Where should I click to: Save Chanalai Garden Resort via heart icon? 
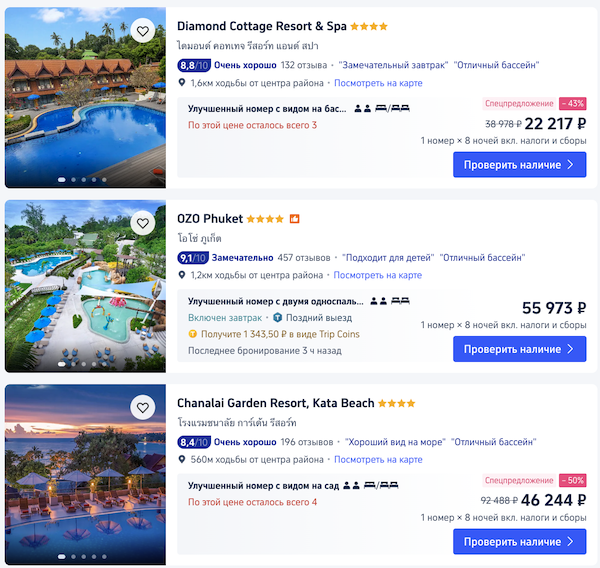pyautogui.click(x=143, y=407)
